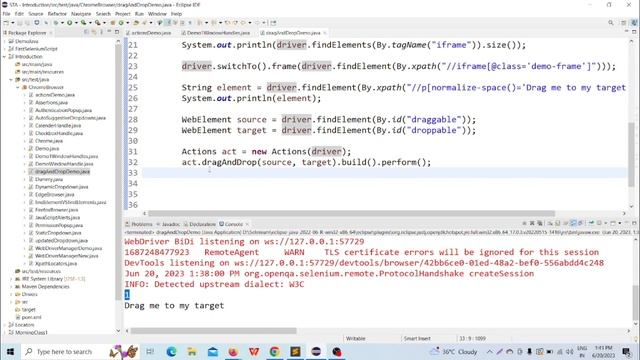Select pom.xml in Package Explorer

tap(31, 317)
